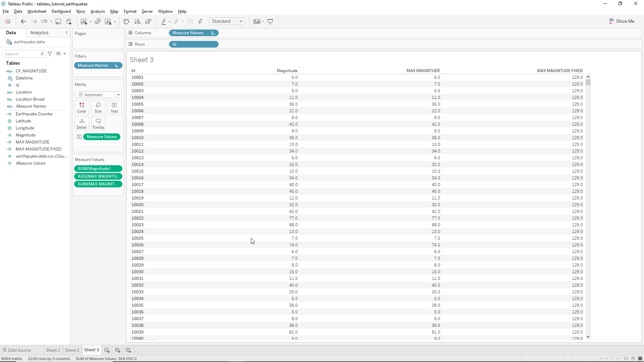Screen dimensions: 644x362
Task: Sort ascending toolbar icon
Action: [x=137, y=21]
